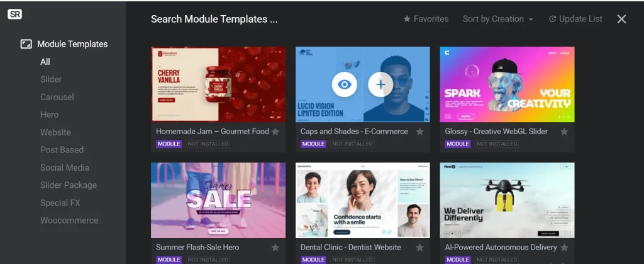
Task: Click the Slider Revolution SR logo
Action: (x=15, y=14)
